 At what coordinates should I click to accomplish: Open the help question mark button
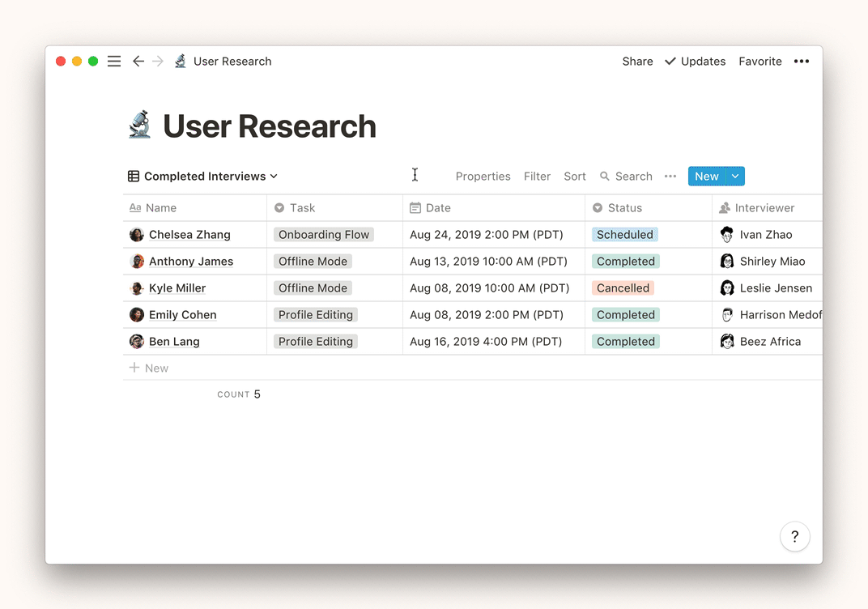pyautogui.click(x=794, y=536)
